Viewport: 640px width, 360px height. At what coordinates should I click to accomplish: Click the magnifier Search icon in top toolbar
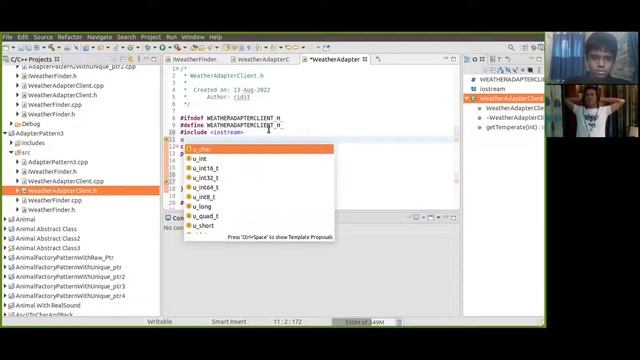[511, 48]
